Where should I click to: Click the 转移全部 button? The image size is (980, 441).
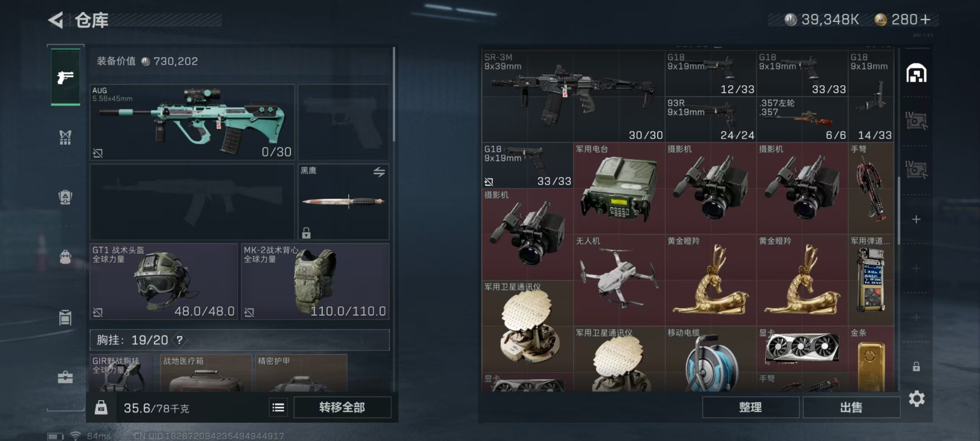tap(342, 407)
